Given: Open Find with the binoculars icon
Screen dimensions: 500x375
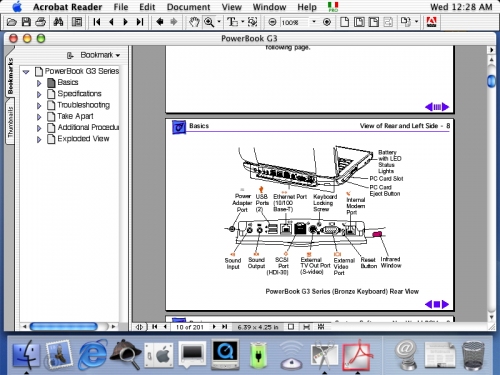Looking at the screenshot, I should pyautogui.click(x=58, y=22).
